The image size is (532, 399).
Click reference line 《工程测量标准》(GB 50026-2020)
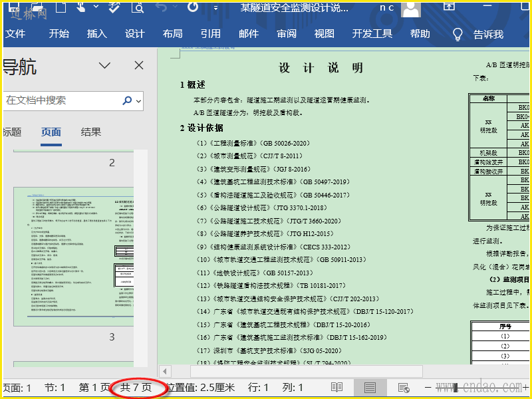point(253,143)
